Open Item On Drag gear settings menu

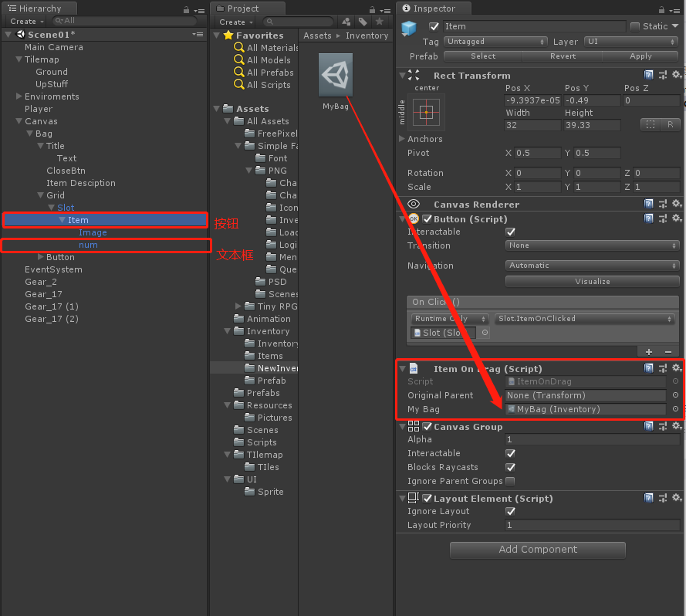677,367
